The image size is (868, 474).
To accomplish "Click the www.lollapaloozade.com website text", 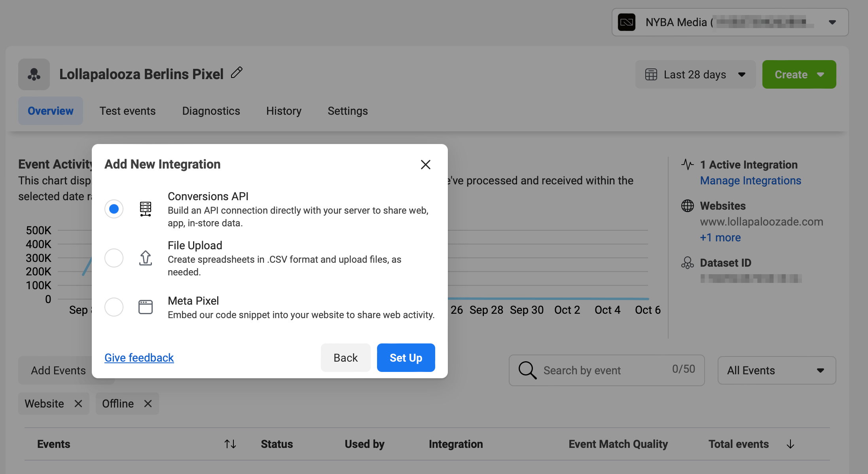I will coord(762,222).
